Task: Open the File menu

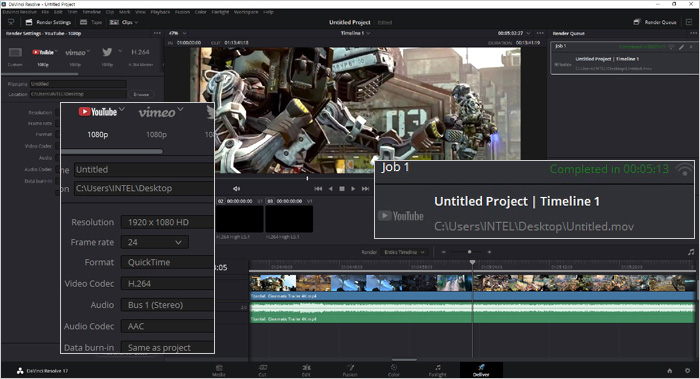Action: click(x=46, y=12)
